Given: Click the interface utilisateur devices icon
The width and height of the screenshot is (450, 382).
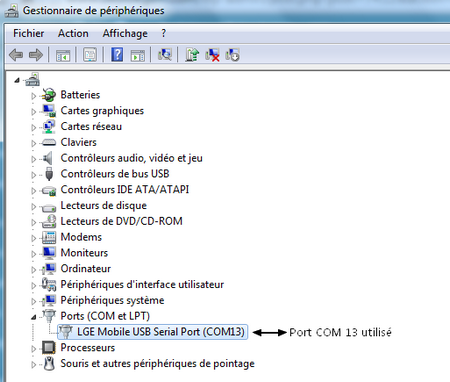Looking at the screenshot, I should (x=49, y=284).
